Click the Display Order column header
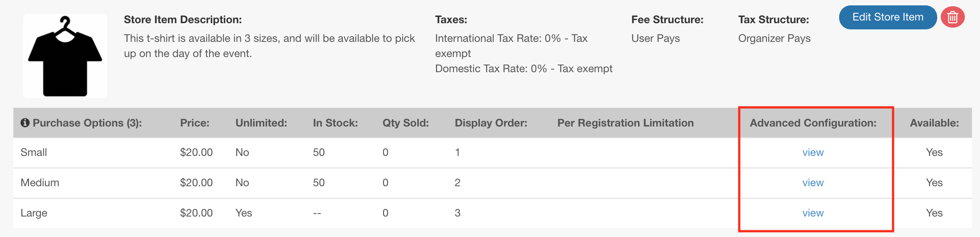The width and height of the screenshot is (980, 237). click(x=491, y=123)
